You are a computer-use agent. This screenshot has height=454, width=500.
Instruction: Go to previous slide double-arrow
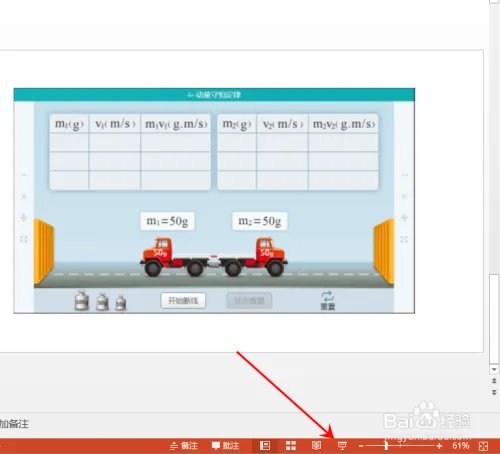(x=494, y=380)
